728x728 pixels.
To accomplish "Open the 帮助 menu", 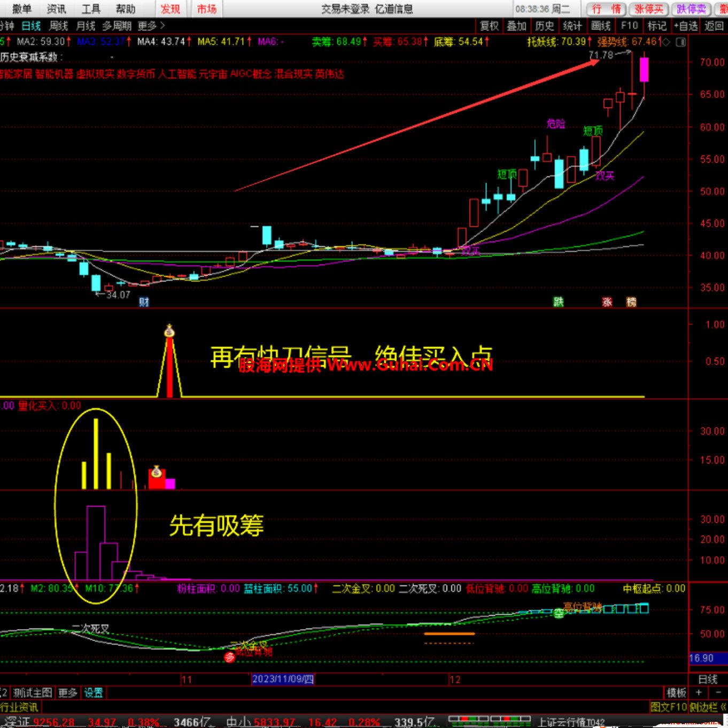I will [126, 9].
